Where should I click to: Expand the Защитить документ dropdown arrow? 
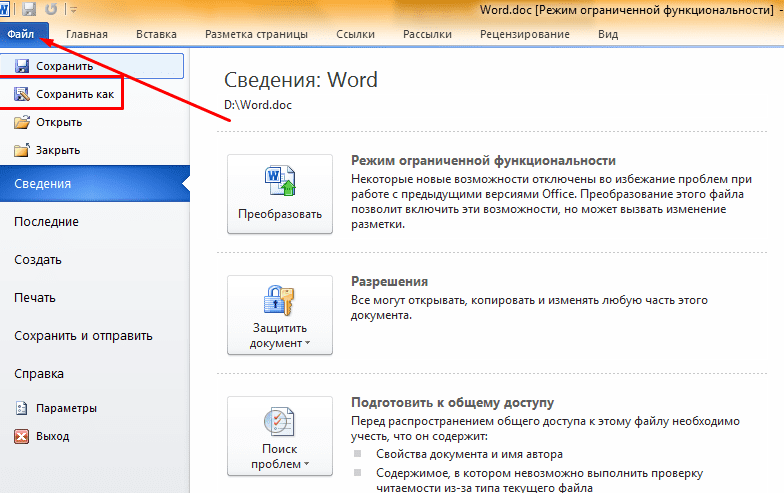(308, 343)
